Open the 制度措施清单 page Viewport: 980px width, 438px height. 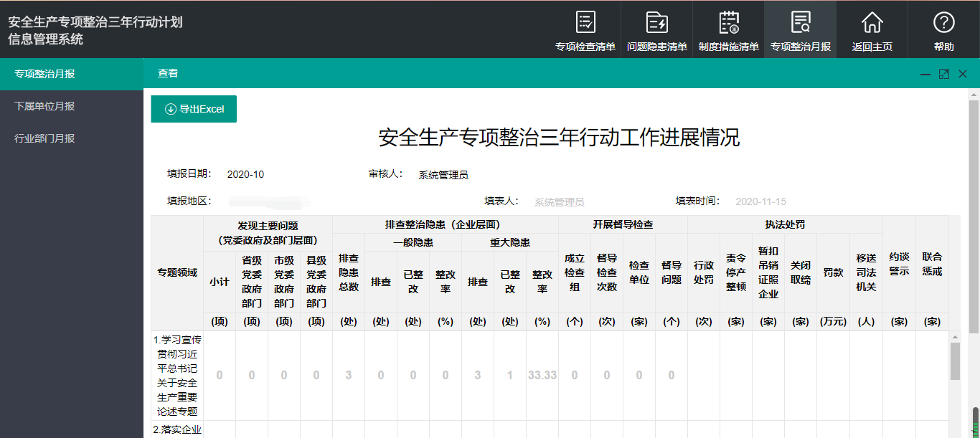(728, 29)
